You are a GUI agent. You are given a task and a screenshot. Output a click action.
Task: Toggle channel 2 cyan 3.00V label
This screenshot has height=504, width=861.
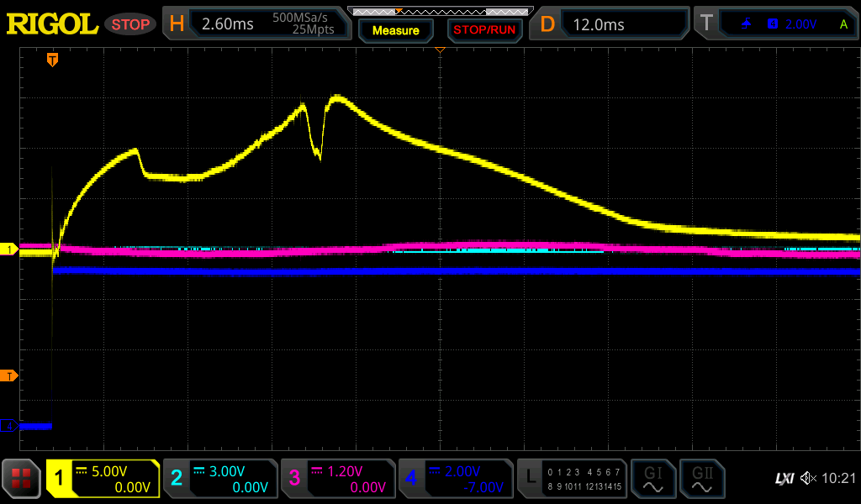tap(220, 479)
